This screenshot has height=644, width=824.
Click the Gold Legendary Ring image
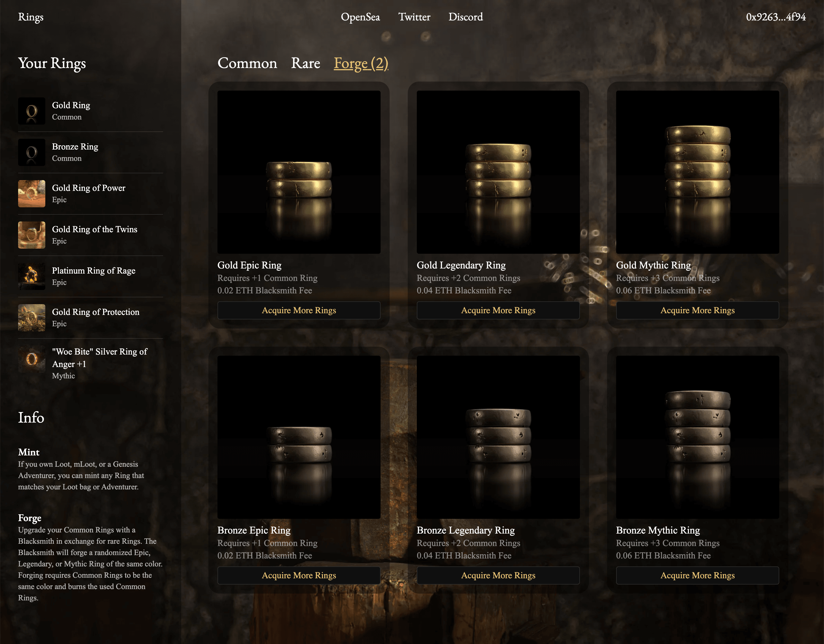(x=498, y=172)
